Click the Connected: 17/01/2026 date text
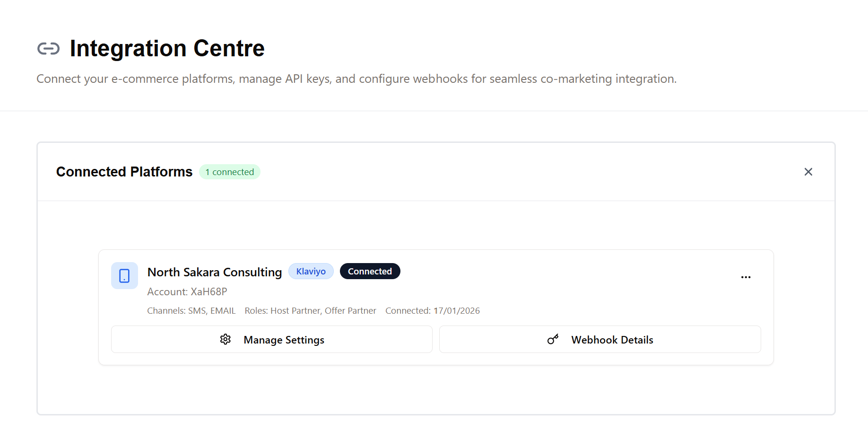 pos(432,310)
